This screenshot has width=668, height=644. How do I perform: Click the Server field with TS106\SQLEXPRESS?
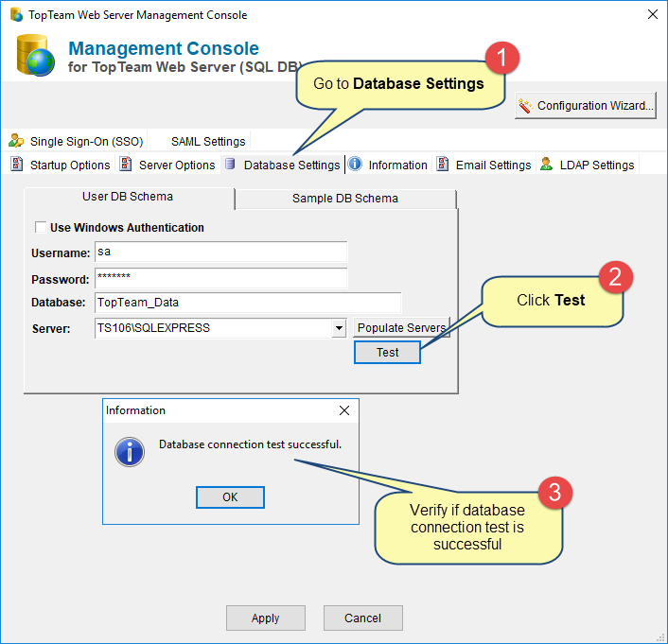pyautogui.click(x=213, y=328)
